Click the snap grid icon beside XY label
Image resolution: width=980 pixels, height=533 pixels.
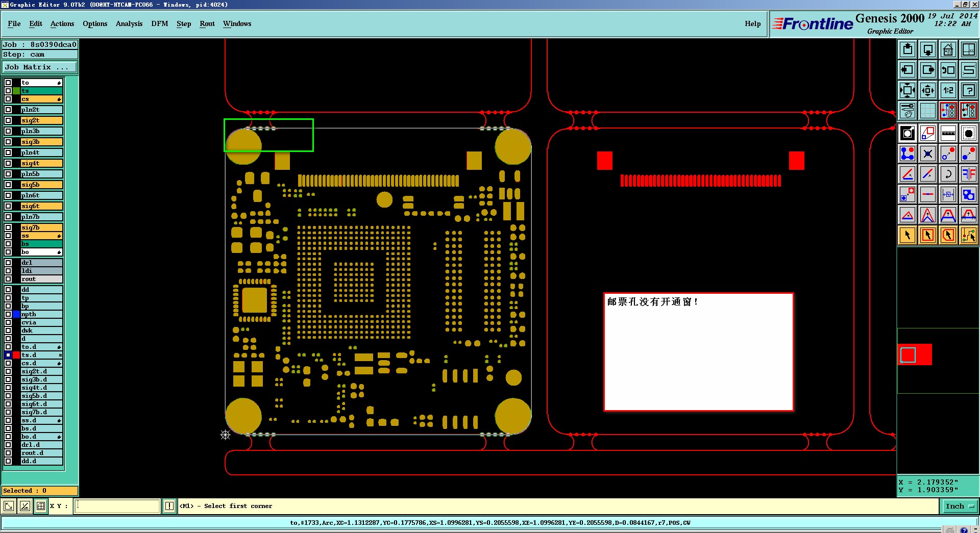(x=41, y=506)
